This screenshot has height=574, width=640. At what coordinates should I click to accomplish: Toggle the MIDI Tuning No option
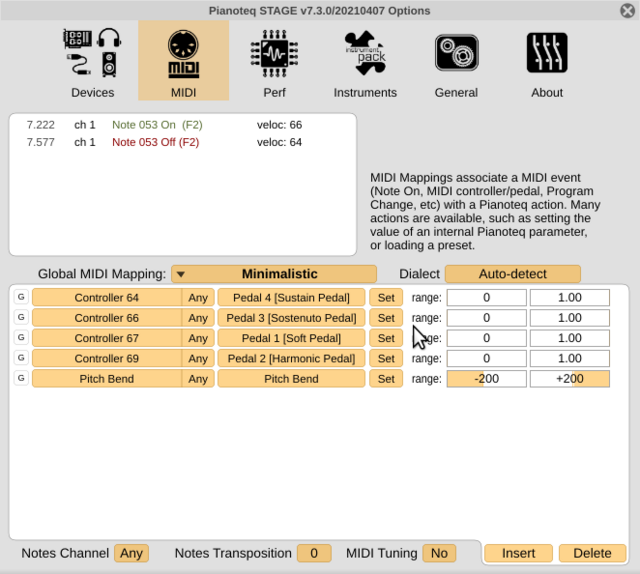coord(439,553)
